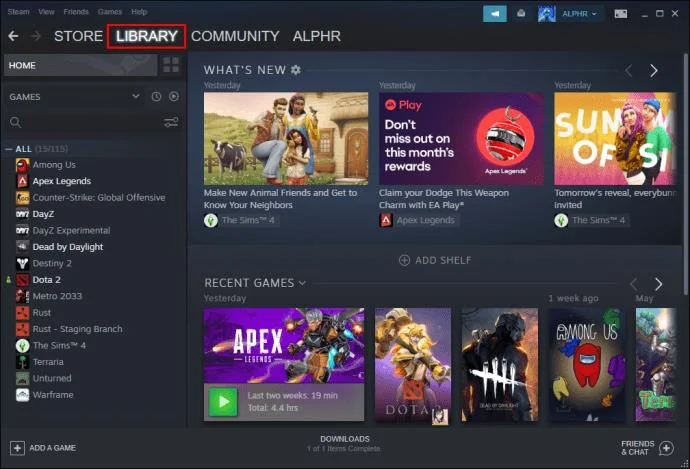690x469 pixels.
Task: Open the advanced filter sliders icon
Action: click(171, 122)
